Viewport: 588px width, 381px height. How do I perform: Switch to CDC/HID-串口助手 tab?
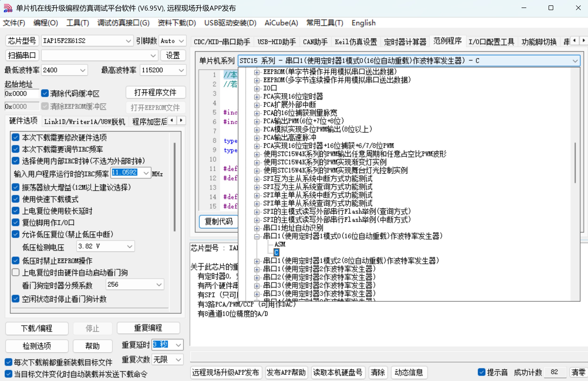pyautogui.click(x=222, y=42)
